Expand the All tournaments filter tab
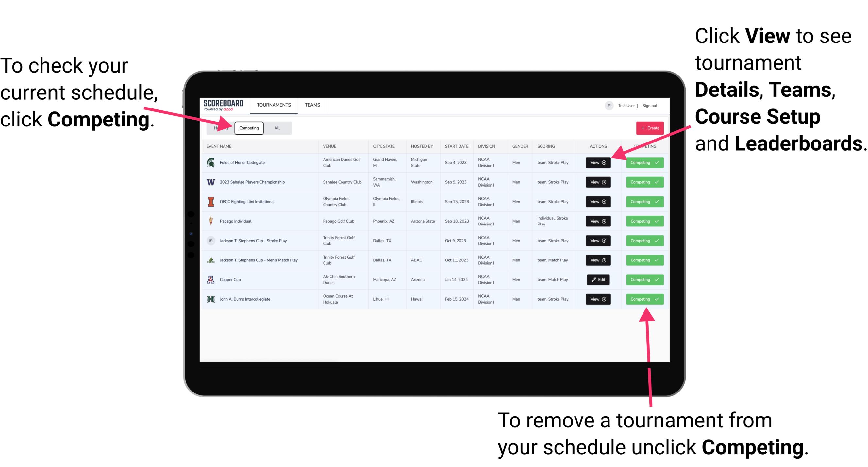Image resolution: width=868 pixels, height=467 pixels. [x=276, y=128]
